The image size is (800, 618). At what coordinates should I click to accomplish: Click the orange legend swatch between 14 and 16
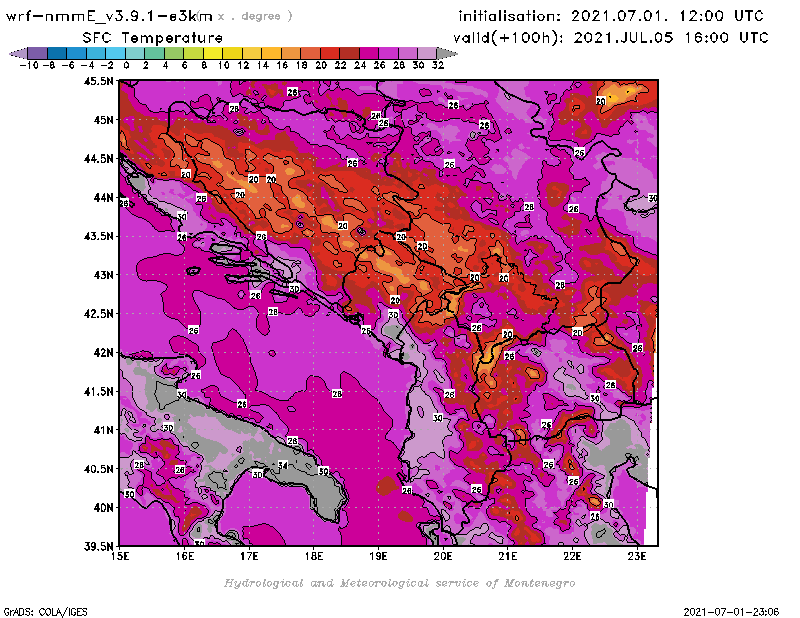pyautogui.click(x=272, y=53)
